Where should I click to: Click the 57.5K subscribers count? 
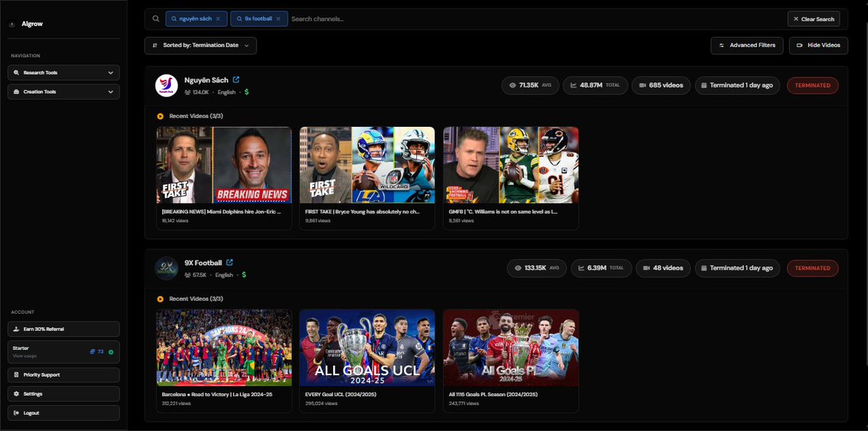(x=199, y=275)
